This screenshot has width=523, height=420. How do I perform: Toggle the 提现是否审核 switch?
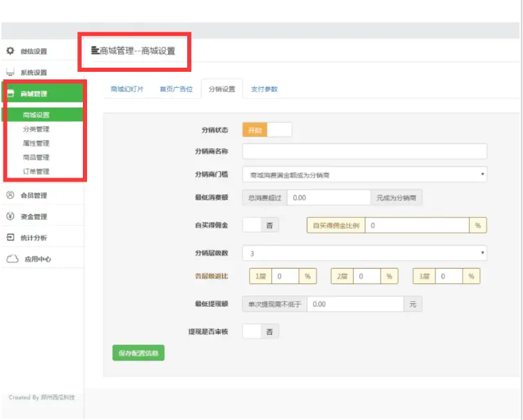tap(260, 332)
